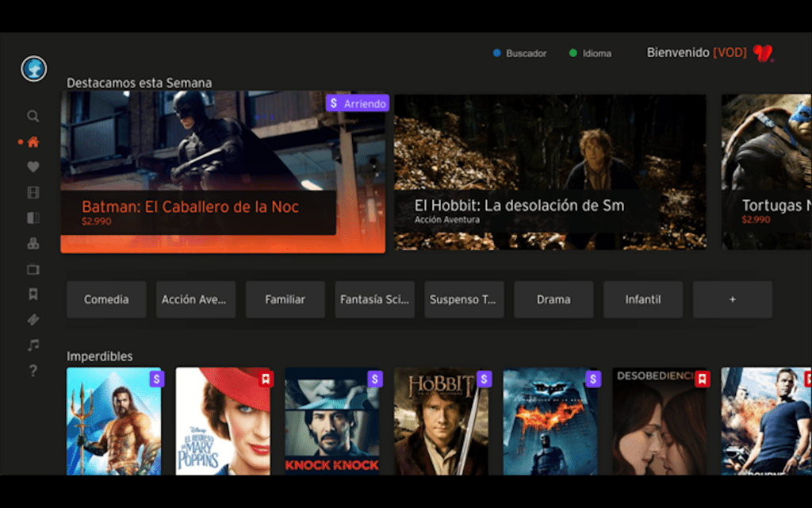Click the question mark help icon
The image size is (812, 508).
coord(33,371)
